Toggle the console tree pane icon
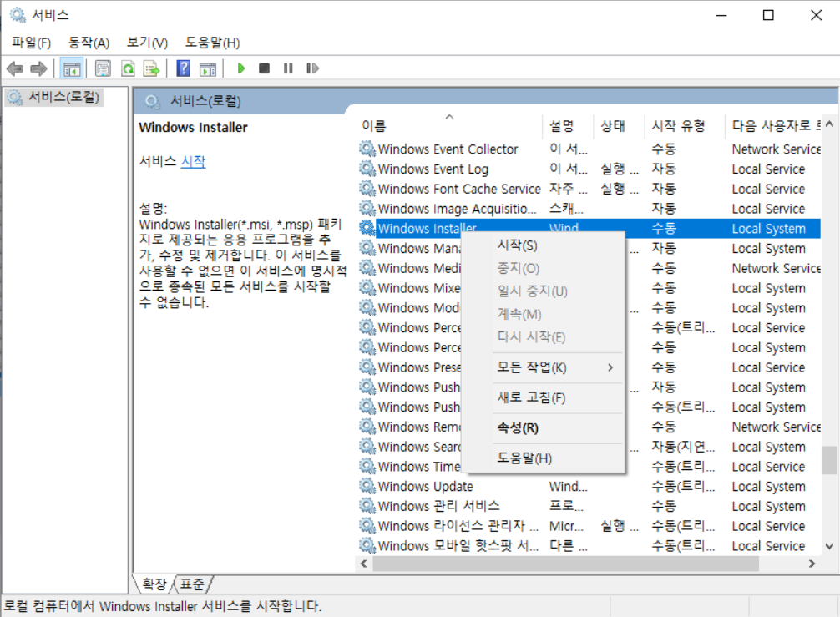840x617 pixels. point(72,68)
